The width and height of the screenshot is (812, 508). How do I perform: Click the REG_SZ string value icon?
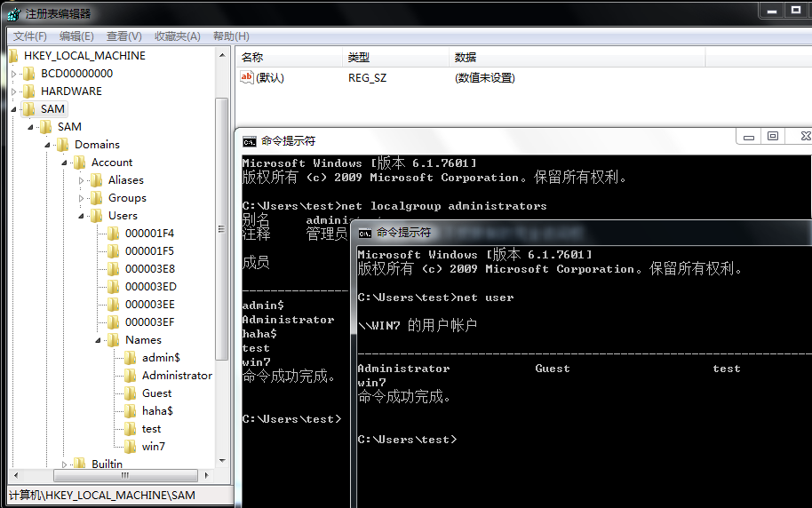coord(246,77)
